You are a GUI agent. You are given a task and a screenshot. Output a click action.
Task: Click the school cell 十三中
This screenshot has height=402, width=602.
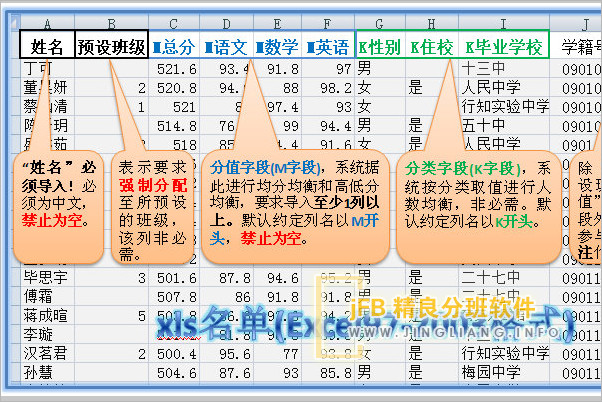[504, 69]
